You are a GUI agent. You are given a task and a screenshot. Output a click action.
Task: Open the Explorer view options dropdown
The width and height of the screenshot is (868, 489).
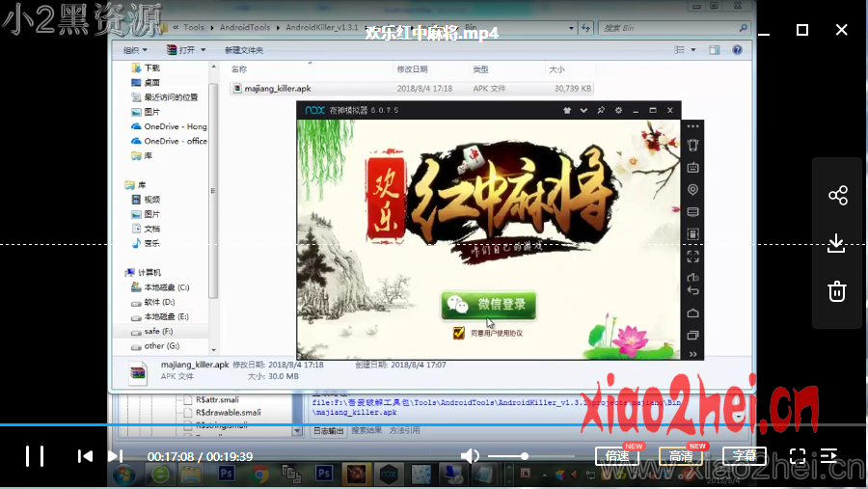pos(693,50)
